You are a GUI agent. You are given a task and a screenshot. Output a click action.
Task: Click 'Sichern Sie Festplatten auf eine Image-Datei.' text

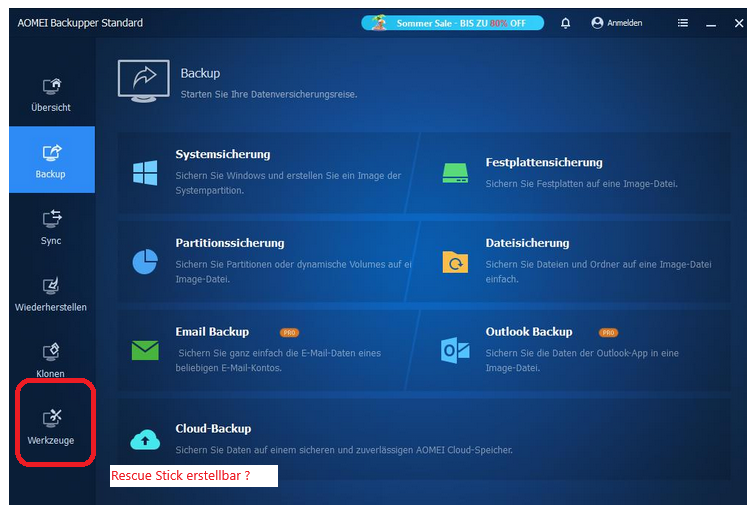click(x=581, y=184)
